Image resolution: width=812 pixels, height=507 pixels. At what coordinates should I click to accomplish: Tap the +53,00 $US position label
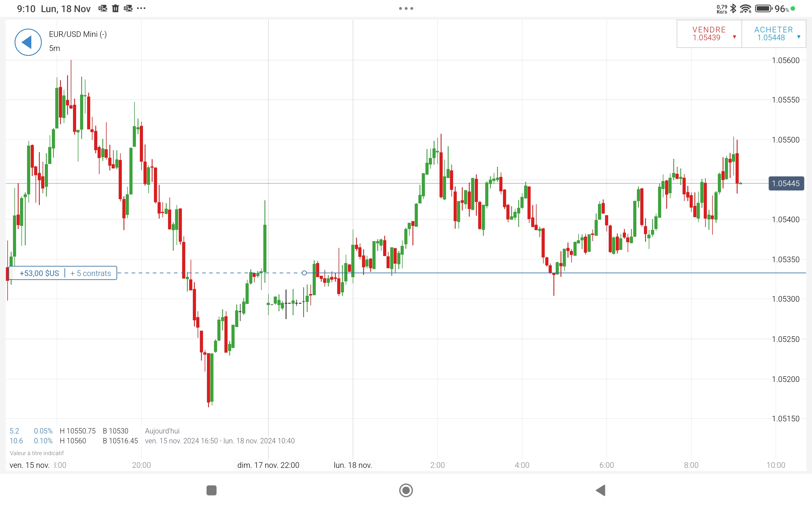(39, 273)
